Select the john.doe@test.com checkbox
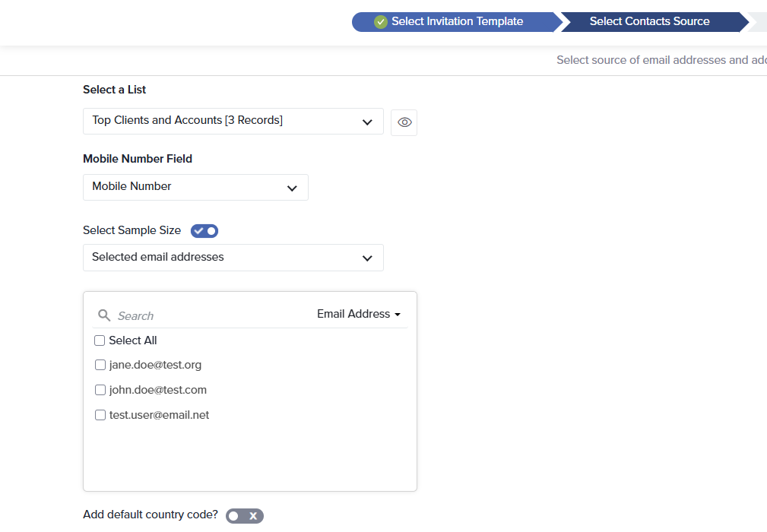This screenshot has width=767, height=532. point(100,390)
